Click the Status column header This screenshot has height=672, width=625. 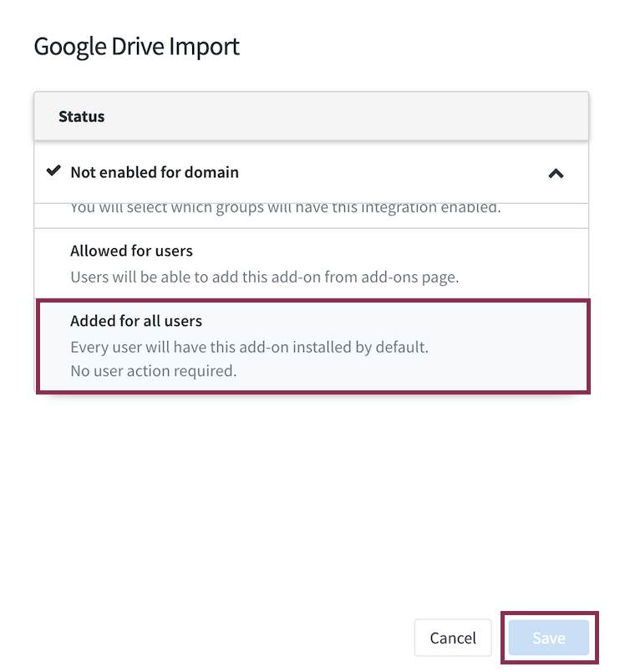tap(81, 116)
